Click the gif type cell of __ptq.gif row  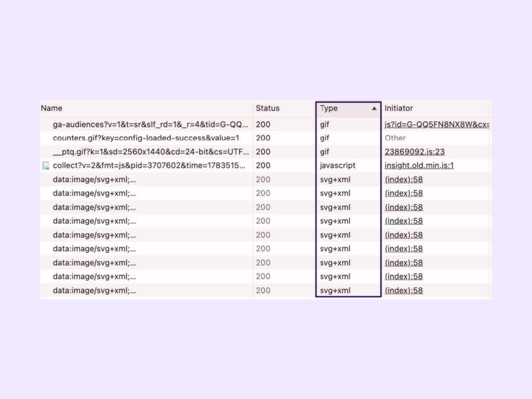(x=324, y=152)
